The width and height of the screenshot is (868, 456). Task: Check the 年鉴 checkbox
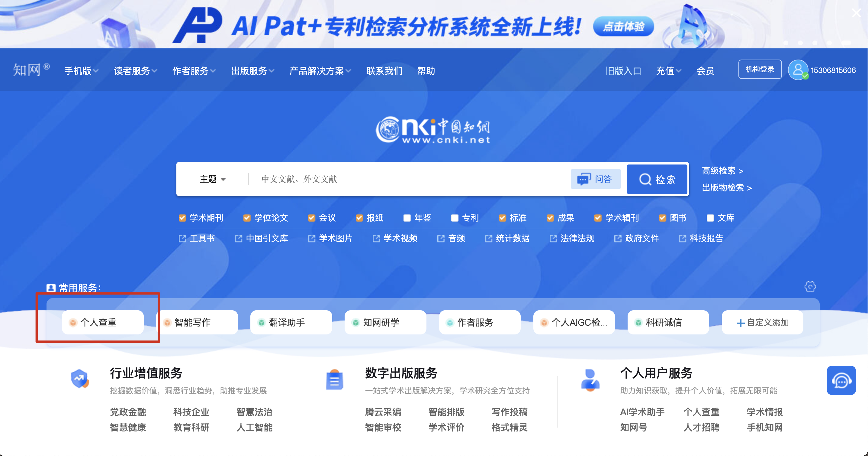407,218
